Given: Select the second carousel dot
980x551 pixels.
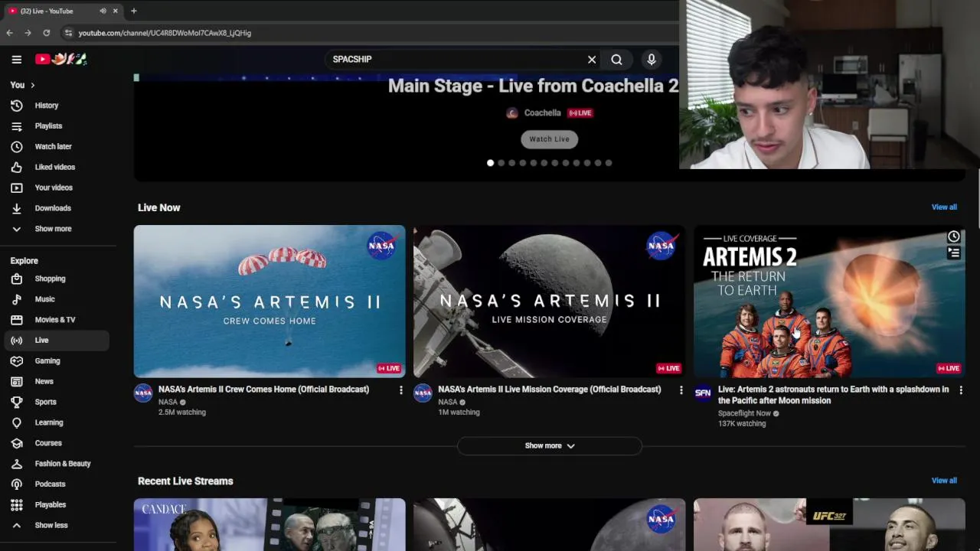Looking at the screenshot, I should pos(501,163).
